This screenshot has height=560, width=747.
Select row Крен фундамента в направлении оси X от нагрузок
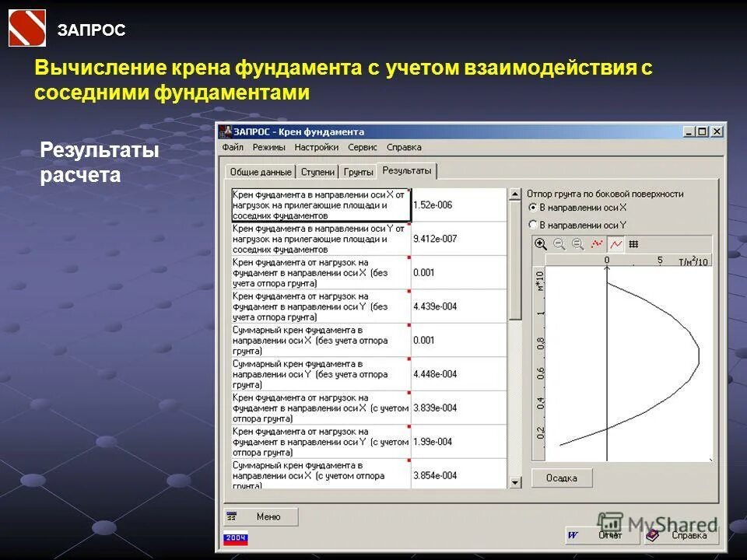coord(321,205)
